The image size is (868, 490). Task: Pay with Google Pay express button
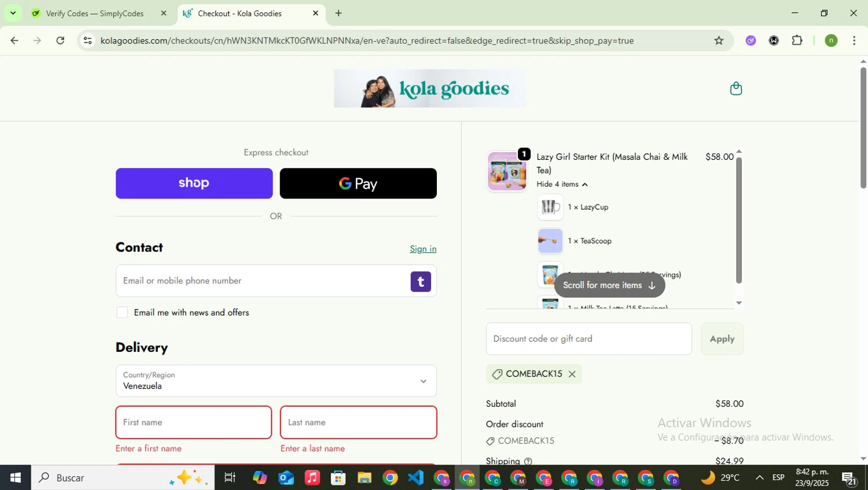pos(358,183)
